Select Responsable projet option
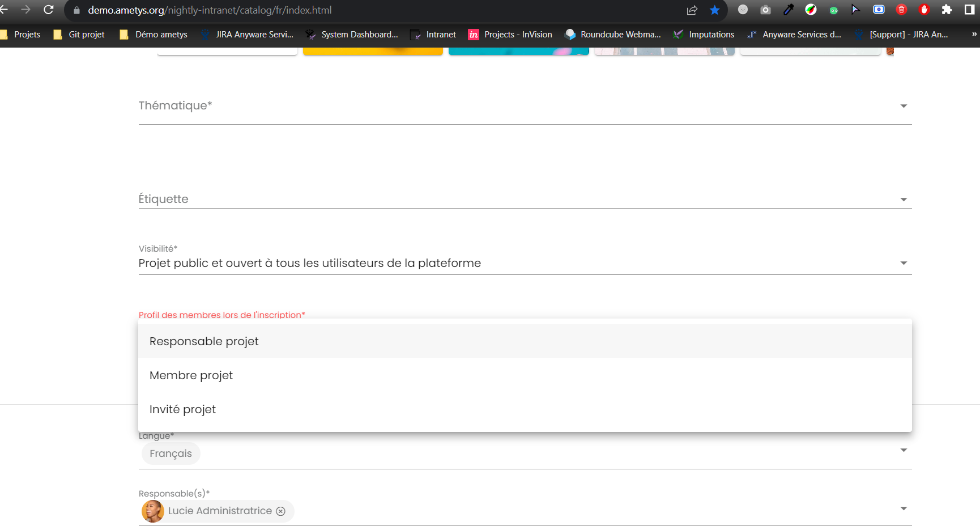 204,341
